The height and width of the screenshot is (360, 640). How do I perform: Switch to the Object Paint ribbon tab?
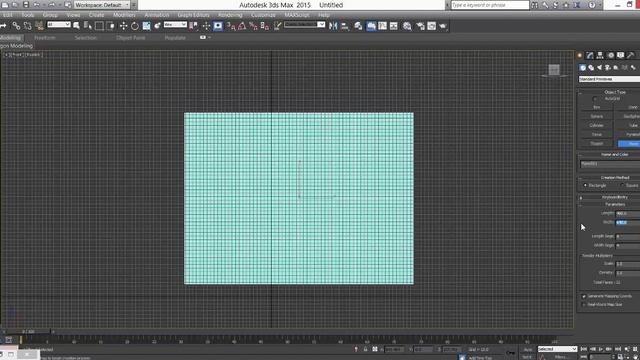coord(131,38)
